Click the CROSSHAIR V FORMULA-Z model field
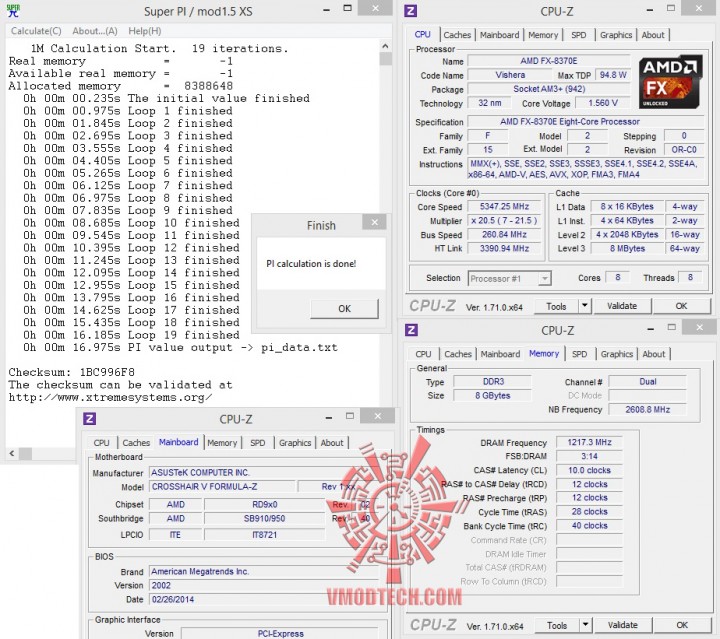The width and height of the screenshot is (720, 639). (x=222, y=487)
